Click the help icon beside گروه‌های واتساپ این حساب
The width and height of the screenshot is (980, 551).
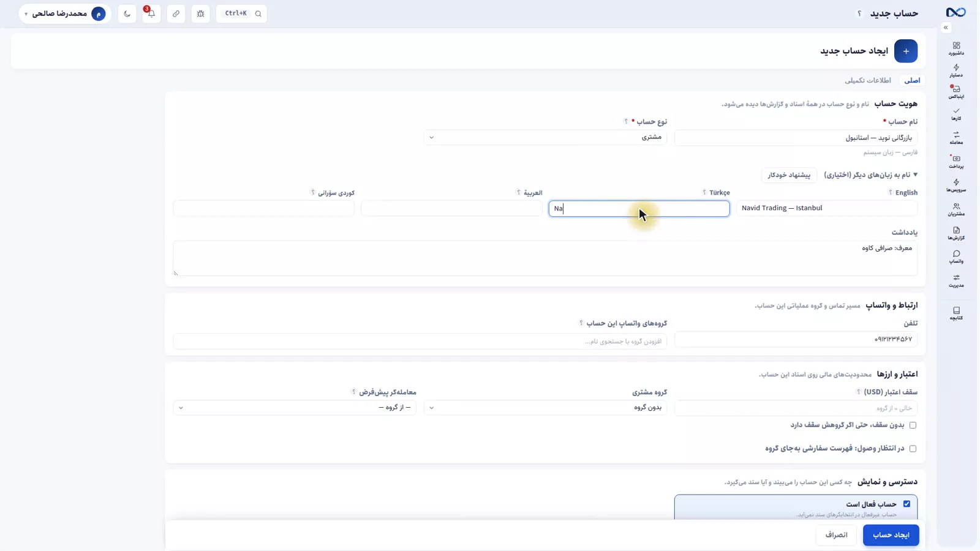(x=581, y=323)
